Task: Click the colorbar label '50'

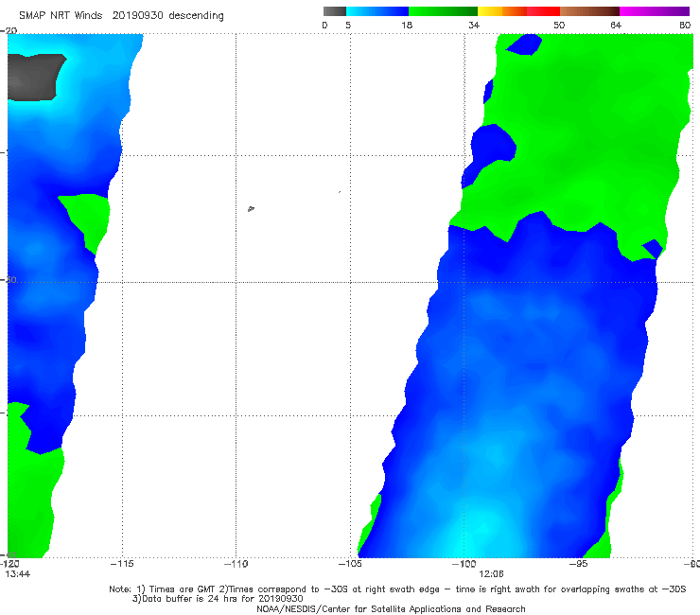Action: click(x=559, y=25)
